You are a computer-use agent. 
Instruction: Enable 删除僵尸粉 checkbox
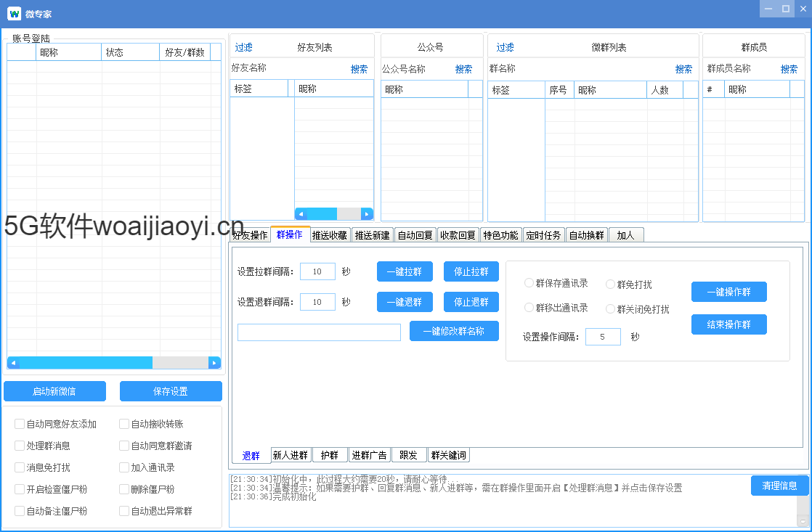point(124,489)
